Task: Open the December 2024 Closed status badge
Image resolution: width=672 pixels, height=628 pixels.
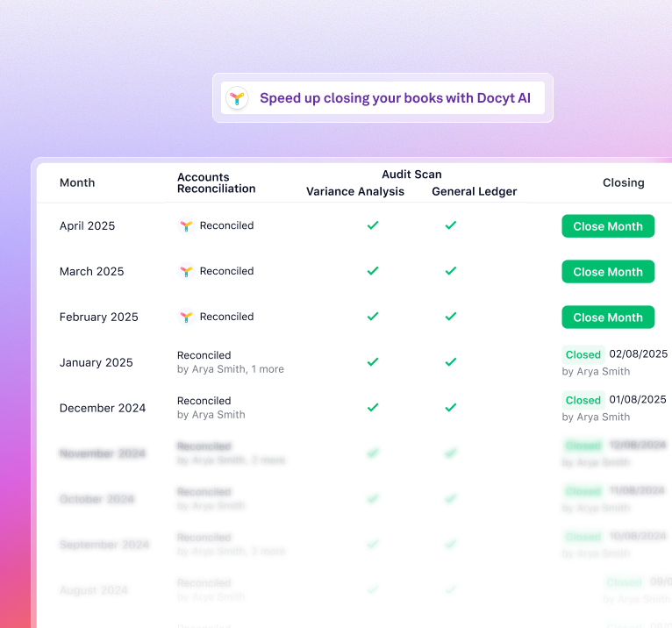Action: coord(583,400)
